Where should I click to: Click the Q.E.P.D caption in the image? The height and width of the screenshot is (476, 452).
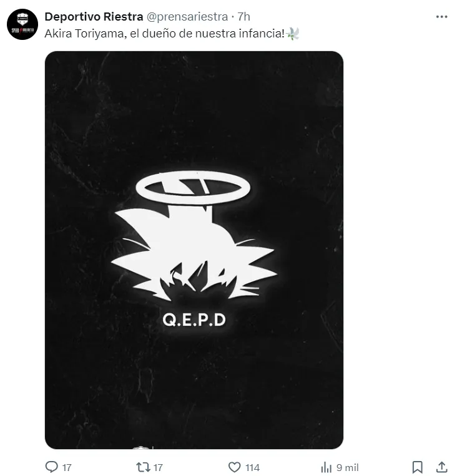click(194, 319)
